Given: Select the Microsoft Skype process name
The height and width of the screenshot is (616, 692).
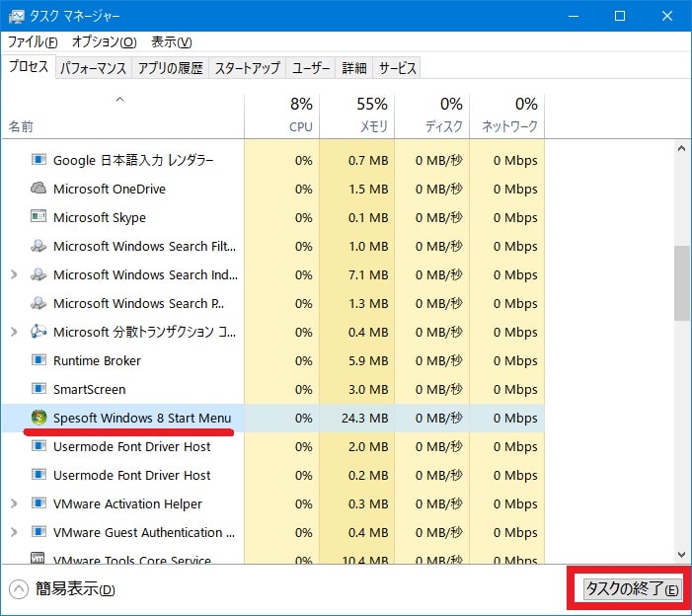Looking at the screenshot, I should pos(100,217).
